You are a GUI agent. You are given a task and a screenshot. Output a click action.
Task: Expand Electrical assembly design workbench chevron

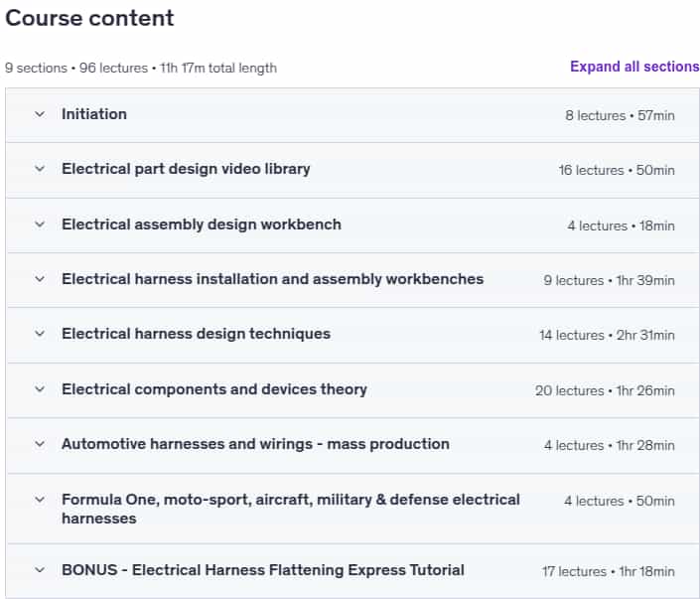click(x=40, y=225)
